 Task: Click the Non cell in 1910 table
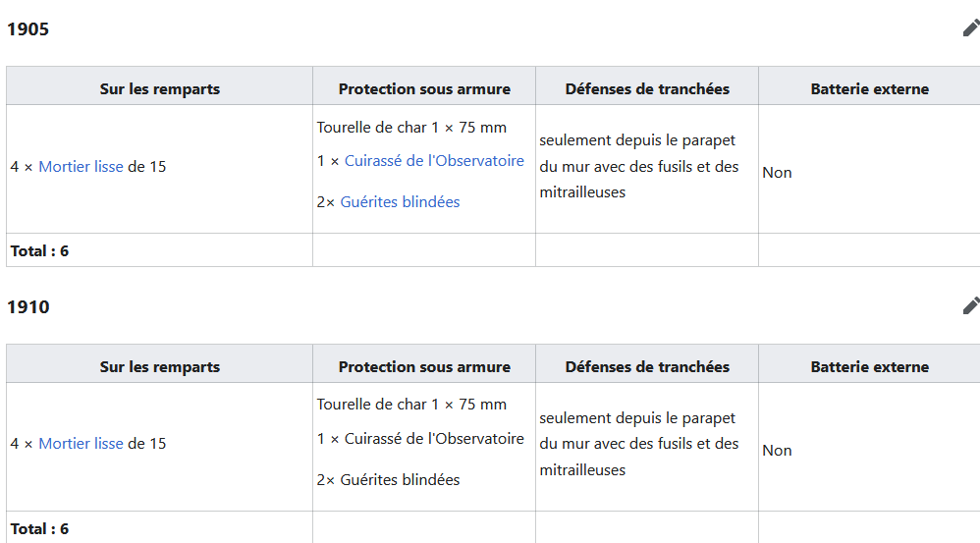click(x=869, y=447)
